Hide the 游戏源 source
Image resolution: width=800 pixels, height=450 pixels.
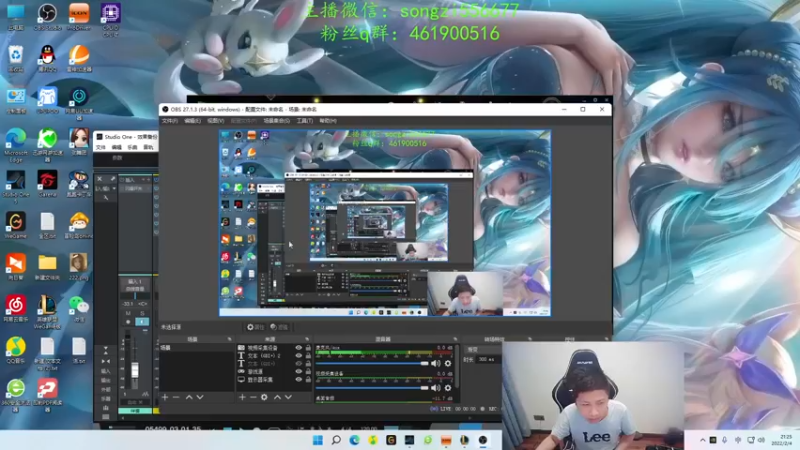(299, 371)
